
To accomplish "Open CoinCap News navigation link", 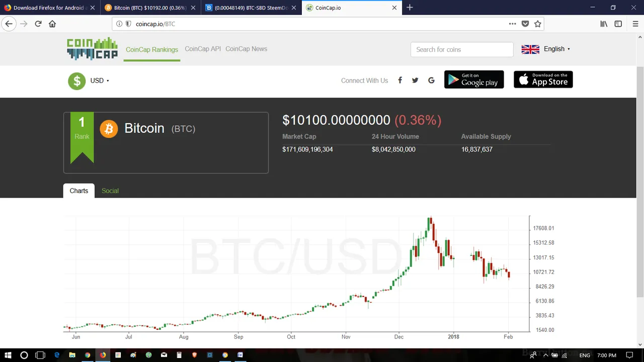I will [x=246, y=49].
